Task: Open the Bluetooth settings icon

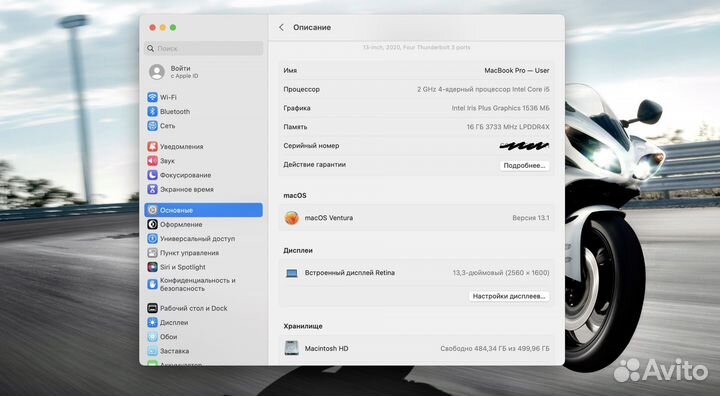Action: 152,112
